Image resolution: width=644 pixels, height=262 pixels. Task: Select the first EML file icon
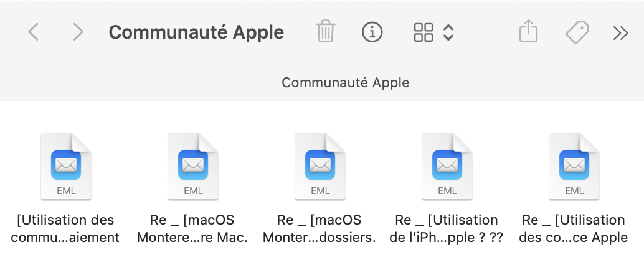coord(65,167)
